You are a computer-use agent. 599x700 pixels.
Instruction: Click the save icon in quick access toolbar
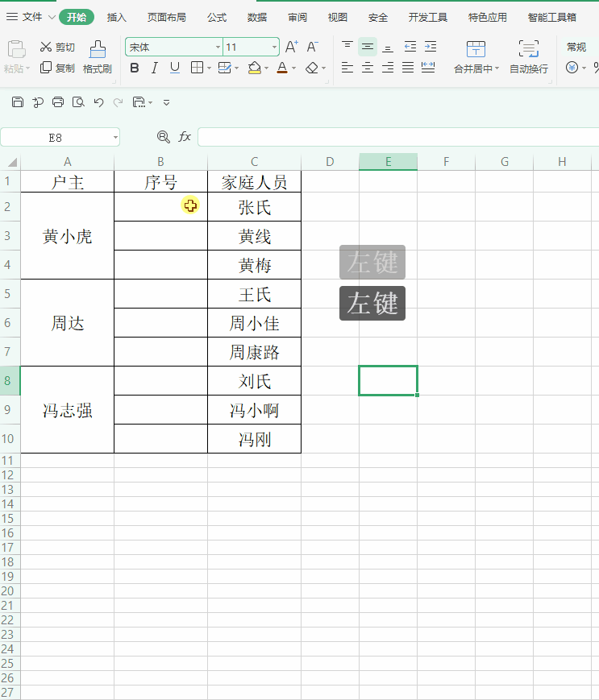tap(18, 102)
